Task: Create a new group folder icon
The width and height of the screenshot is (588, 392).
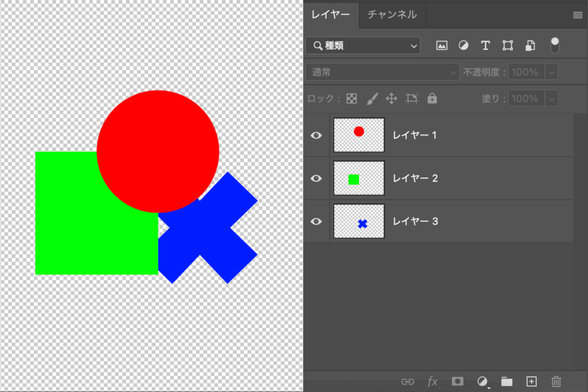Action: (506, 381)
